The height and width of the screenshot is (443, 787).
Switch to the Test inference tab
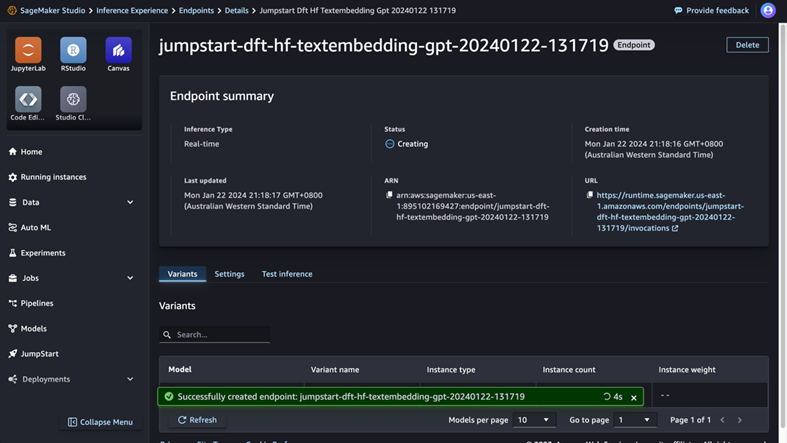pyautogui.click(x=287, y=274)
